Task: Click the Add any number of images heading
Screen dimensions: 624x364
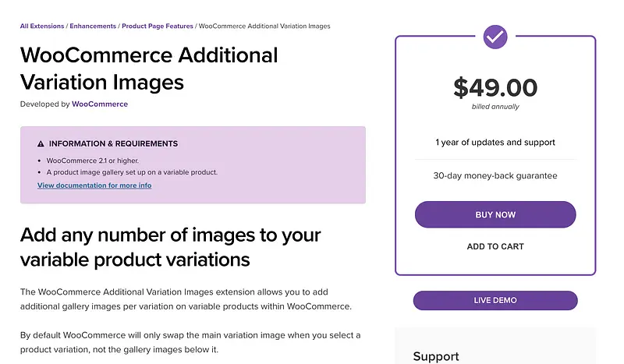Action: pyautogui.click(x=170, y=247)
